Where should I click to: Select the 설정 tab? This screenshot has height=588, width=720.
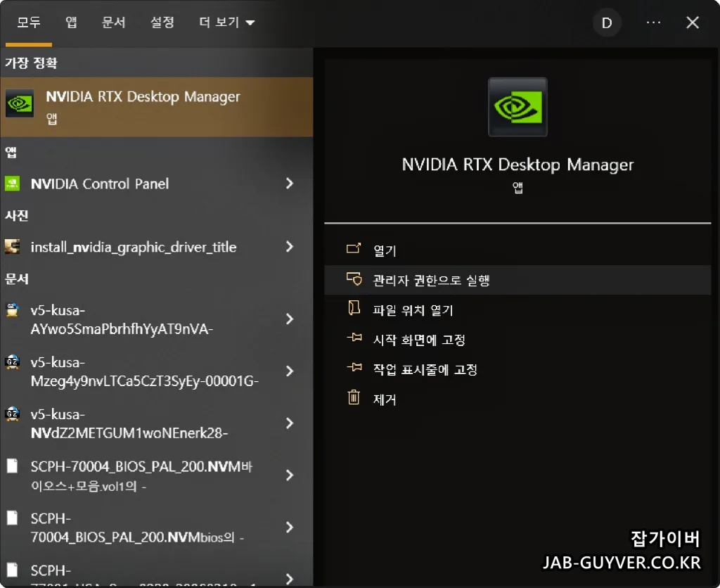click(162, 22)
